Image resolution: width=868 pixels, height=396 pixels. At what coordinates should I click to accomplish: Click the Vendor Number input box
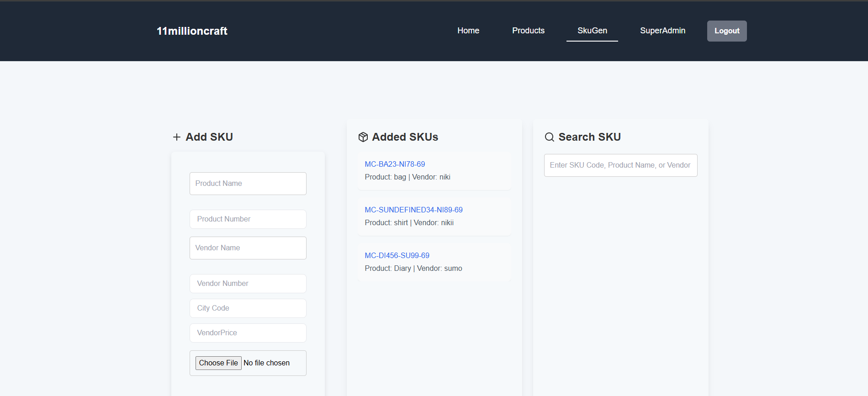click(248, 284)
